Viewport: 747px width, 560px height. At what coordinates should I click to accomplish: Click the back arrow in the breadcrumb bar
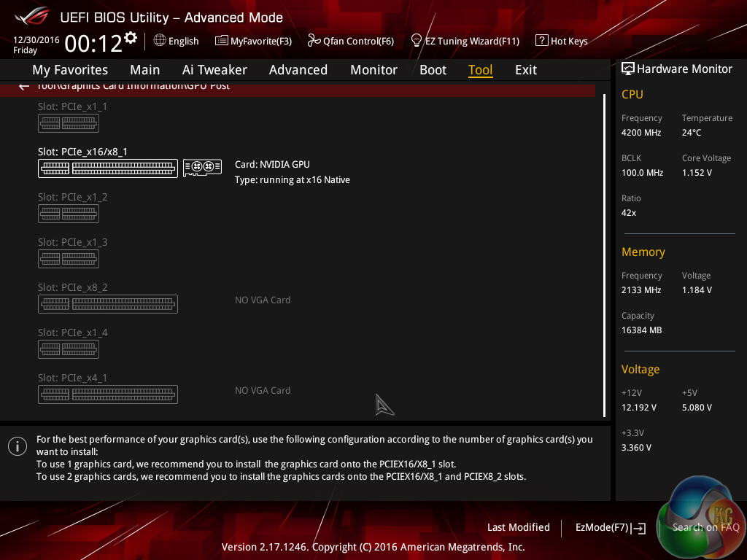click(24, 87)
